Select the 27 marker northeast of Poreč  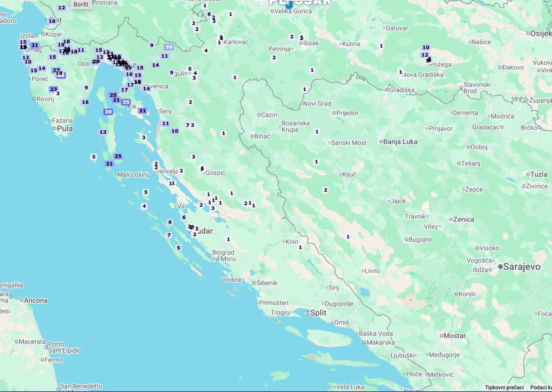click(x=56, y=70)
